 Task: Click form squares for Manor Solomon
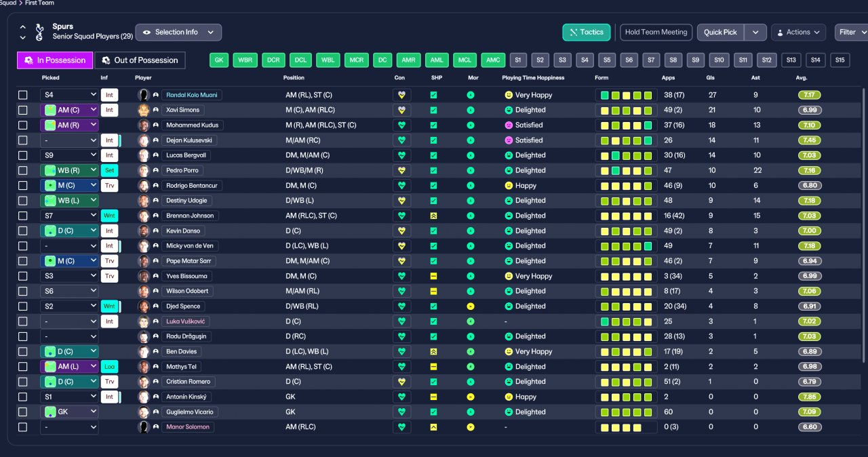coord(626,427)
